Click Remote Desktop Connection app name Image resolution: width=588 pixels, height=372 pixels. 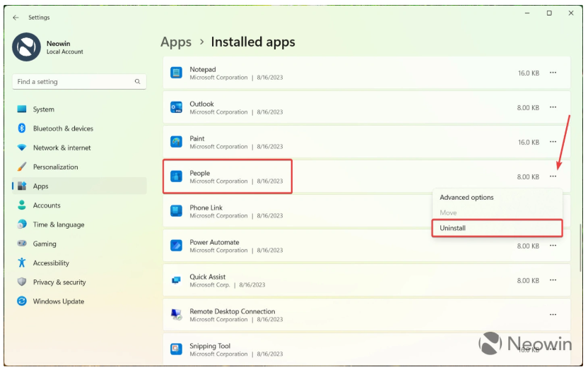[233, 311]
